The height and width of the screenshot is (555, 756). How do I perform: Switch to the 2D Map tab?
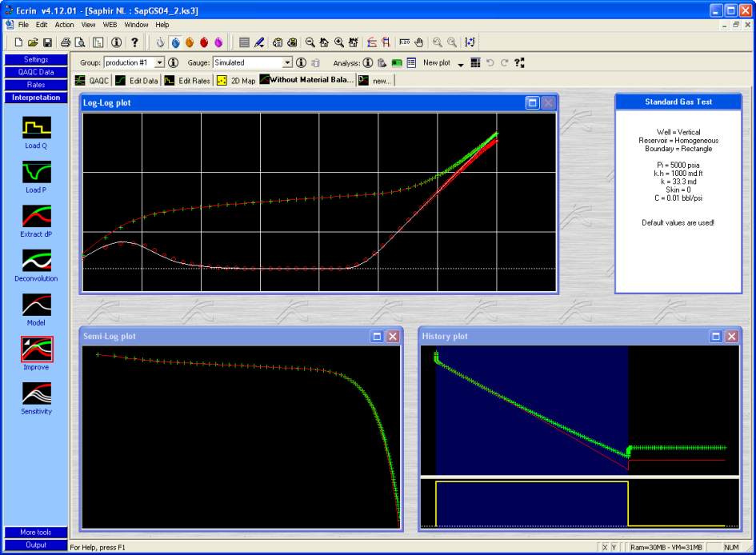[236, 81]
